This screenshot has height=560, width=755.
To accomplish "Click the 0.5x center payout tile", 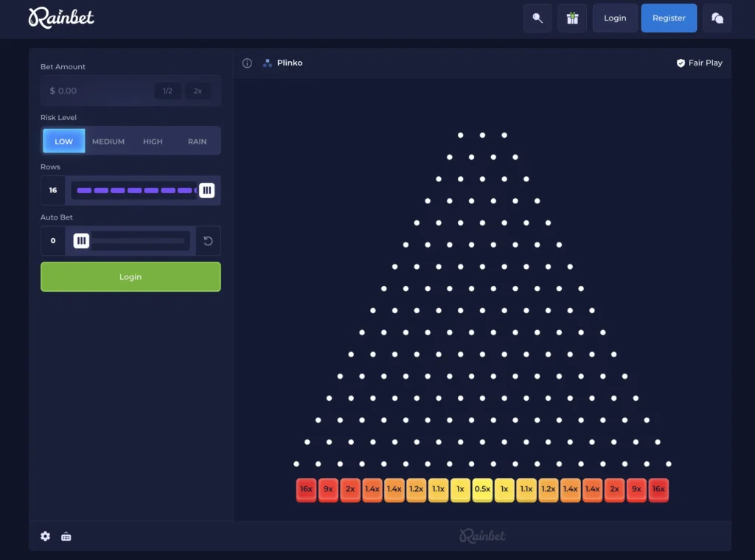I will [482, 489].
